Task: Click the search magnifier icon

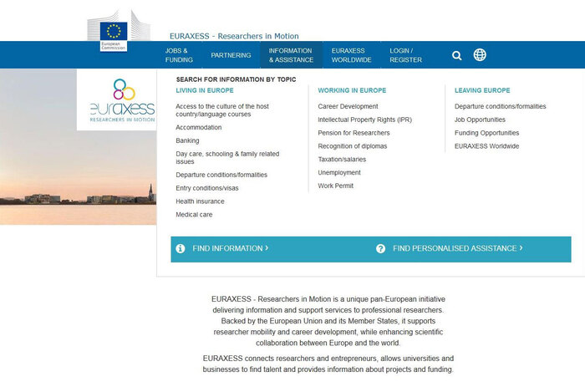Action: (x=456, y=55)
